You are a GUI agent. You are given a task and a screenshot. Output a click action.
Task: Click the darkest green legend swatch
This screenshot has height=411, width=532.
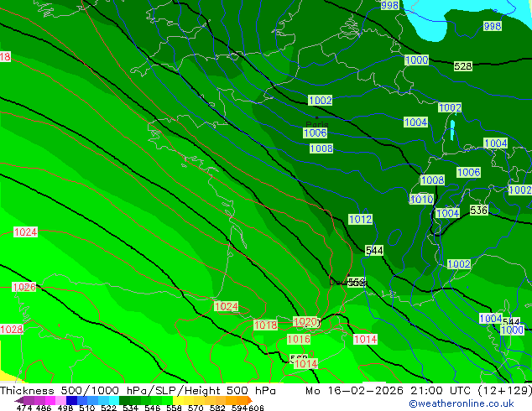click(x=124, y=400)
